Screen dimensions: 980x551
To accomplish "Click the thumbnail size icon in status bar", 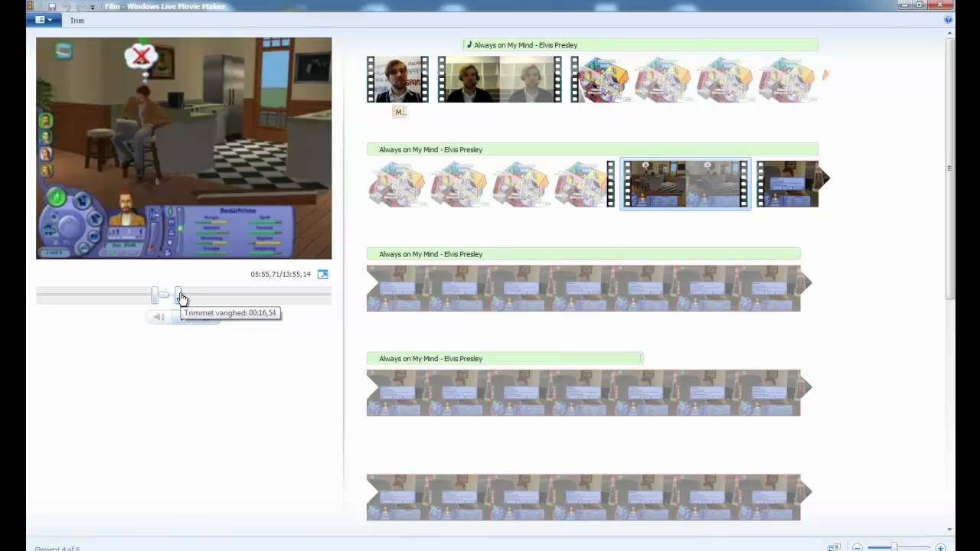I will pyautogui.click(x=834, y=547).
